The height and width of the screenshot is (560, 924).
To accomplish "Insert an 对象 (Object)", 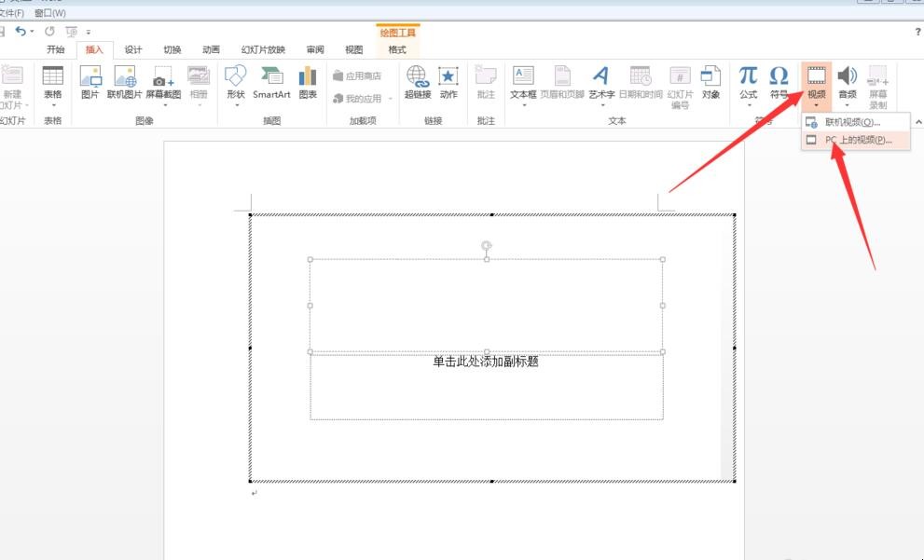I will pos(710,82).
